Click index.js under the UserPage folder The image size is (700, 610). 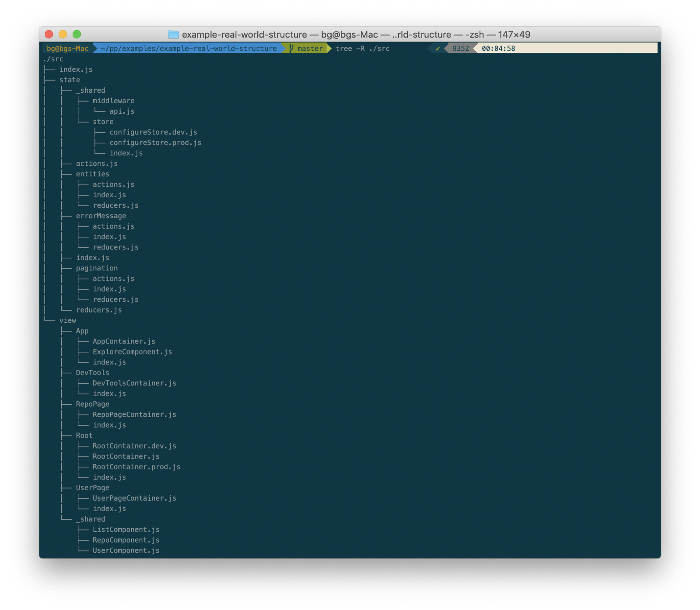pyautogui.click(x=110, y=509)
